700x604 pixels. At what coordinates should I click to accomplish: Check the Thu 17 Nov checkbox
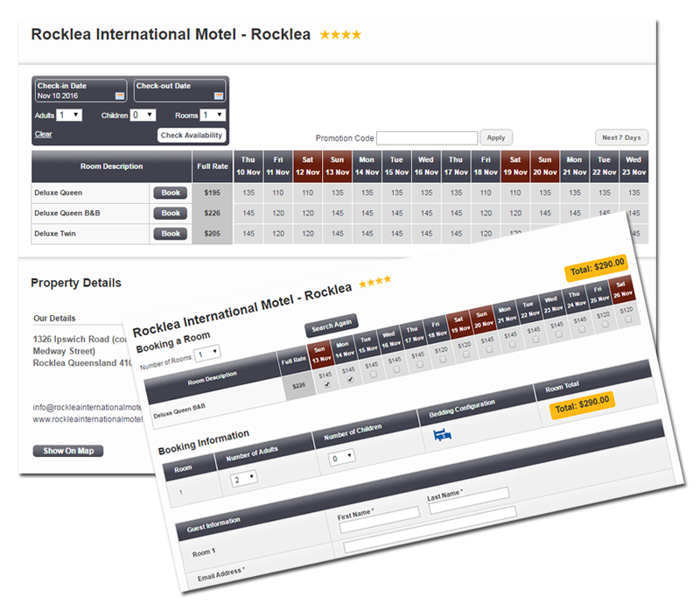(420, 364)
